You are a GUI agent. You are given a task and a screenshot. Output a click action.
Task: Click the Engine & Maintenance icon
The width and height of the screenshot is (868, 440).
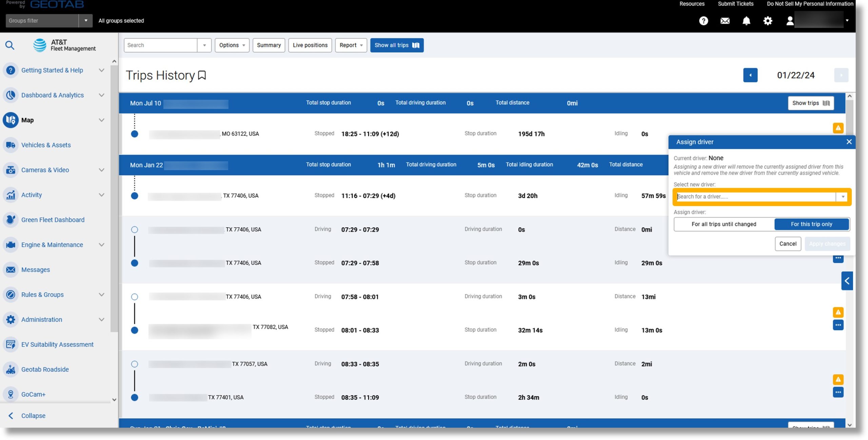[x=11, y=245]
